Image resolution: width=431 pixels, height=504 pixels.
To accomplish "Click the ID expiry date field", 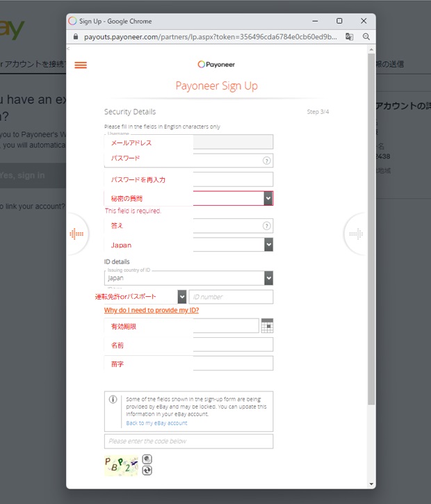I will [181, 325].
